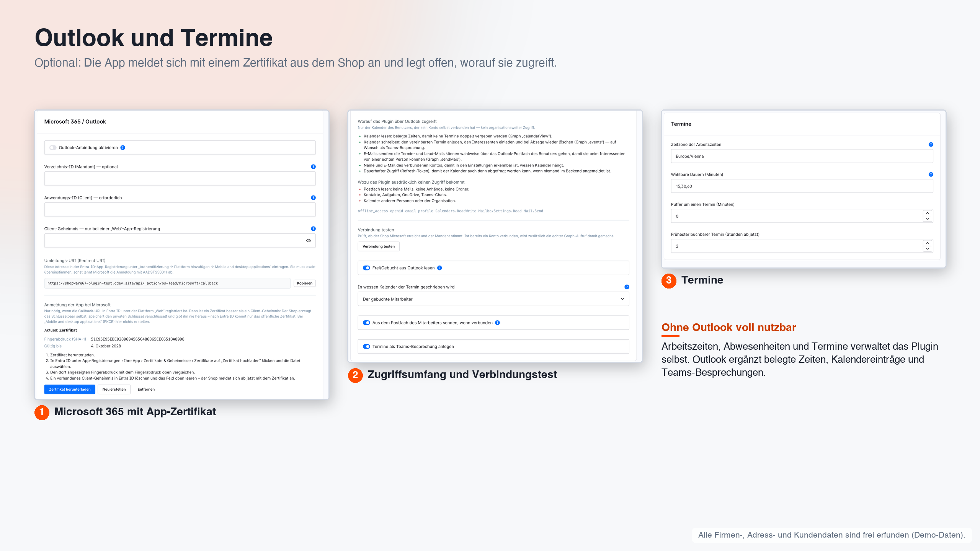980x551 pixels.
Task: Click Neu erstellen certificate button
Action: click(114, 390)
